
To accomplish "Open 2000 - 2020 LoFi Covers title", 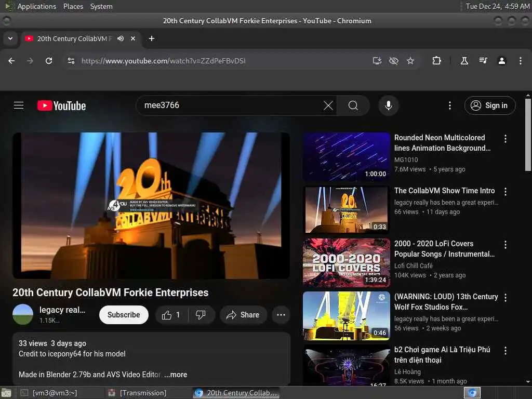I will pos(445,249).
